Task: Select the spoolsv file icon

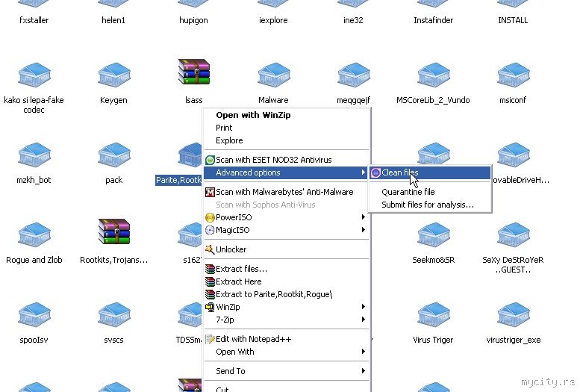Action: 34,314
